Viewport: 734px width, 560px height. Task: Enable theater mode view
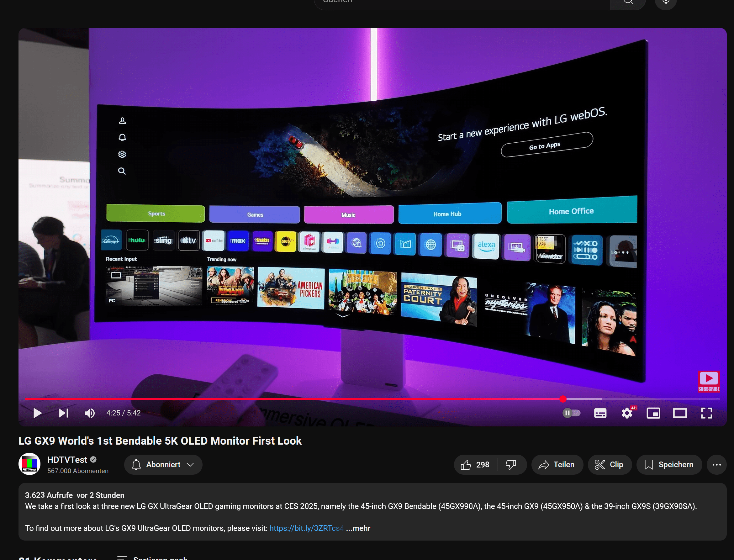click(x=680, y=413)
